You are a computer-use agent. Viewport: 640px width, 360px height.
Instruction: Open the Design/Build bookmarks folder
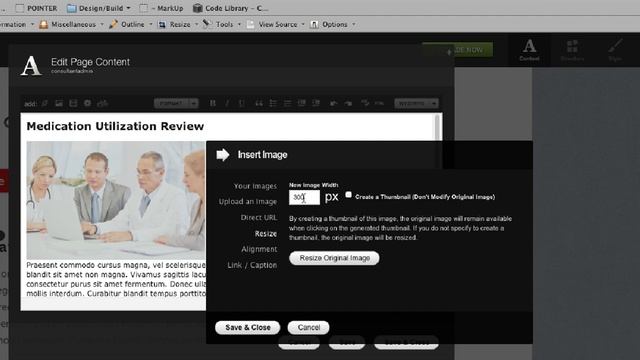(98, 8)
